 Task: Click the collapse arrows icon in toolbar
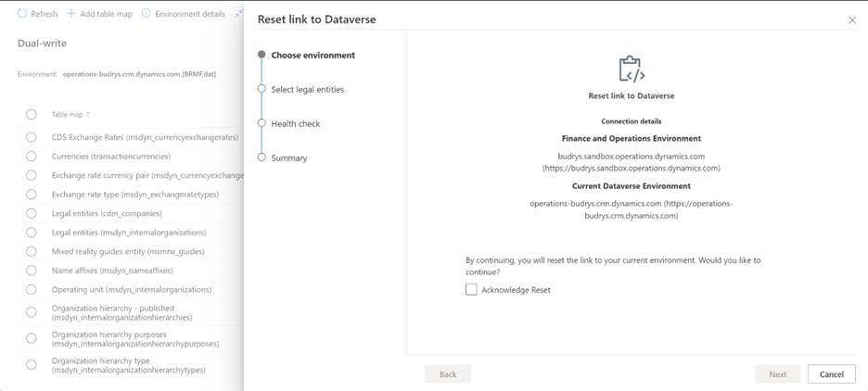pos(238,14)
